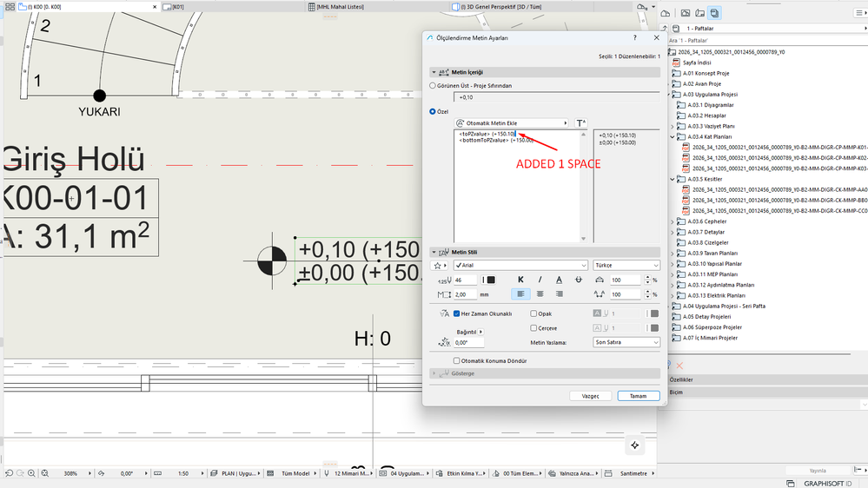Click the orientation angle icon in status bar

pyautogui.click(x=102, y=473)
